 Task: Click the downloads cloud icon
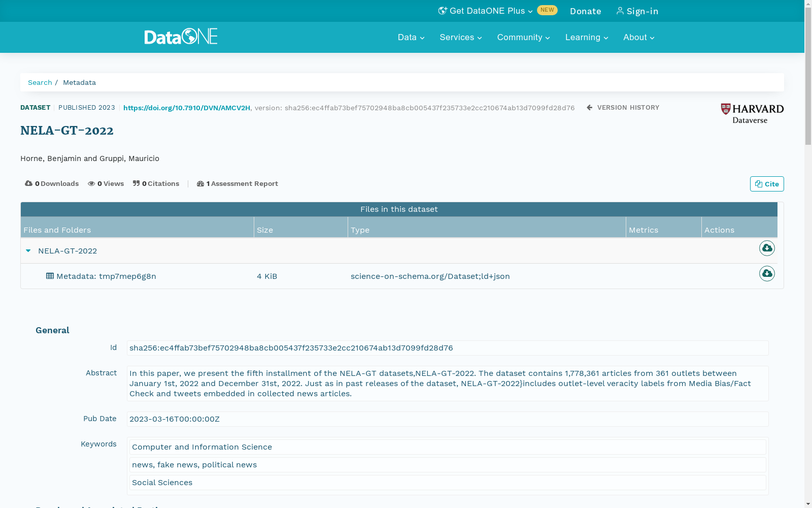tap(28, 183)
